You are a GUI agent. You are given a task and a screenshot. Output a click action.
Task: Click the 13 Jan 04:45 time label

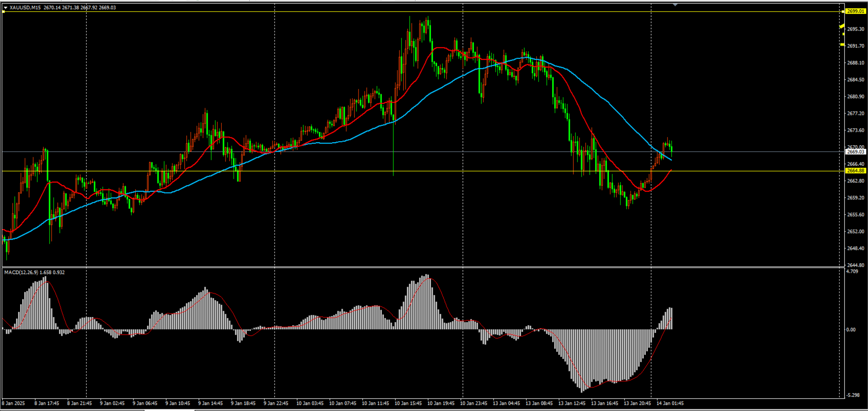[506, 403]
